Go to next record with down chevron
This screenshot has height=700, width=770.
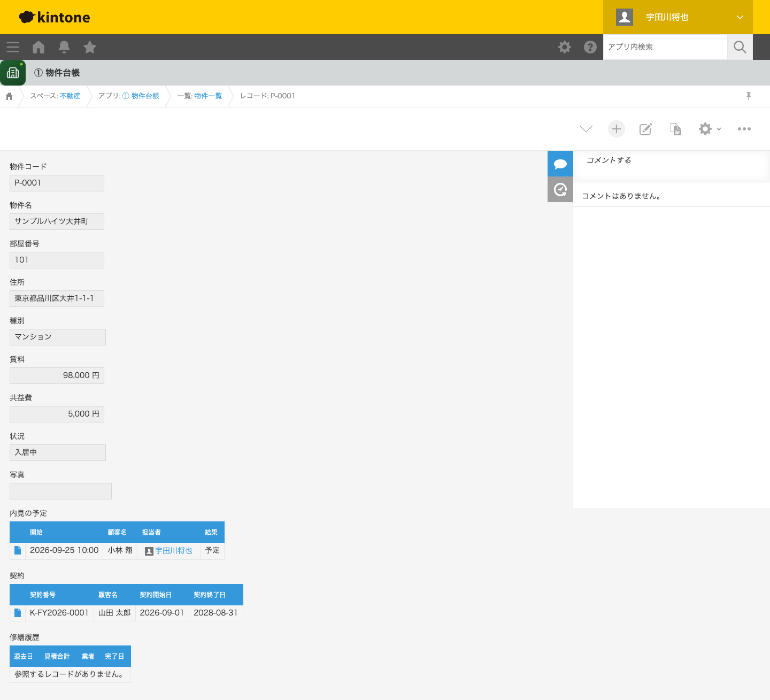click(x=586, y=129)
